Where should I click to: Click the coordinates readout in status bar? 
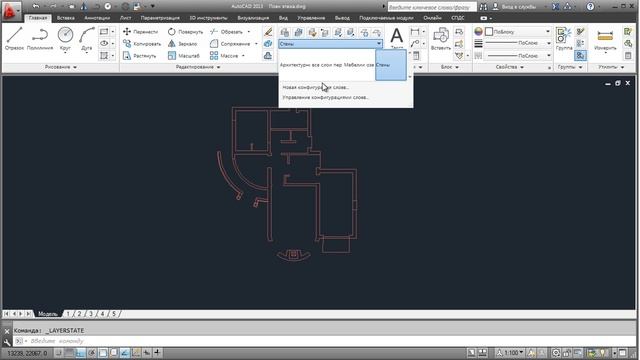point(27,353)
